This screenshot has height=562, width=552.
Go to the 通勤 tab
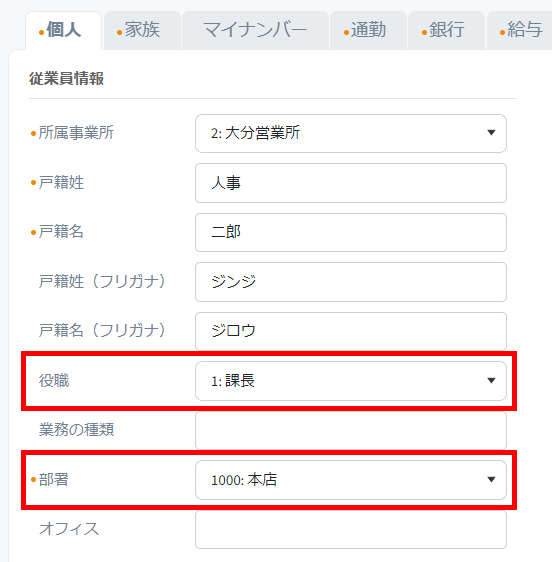click(368, 30)
